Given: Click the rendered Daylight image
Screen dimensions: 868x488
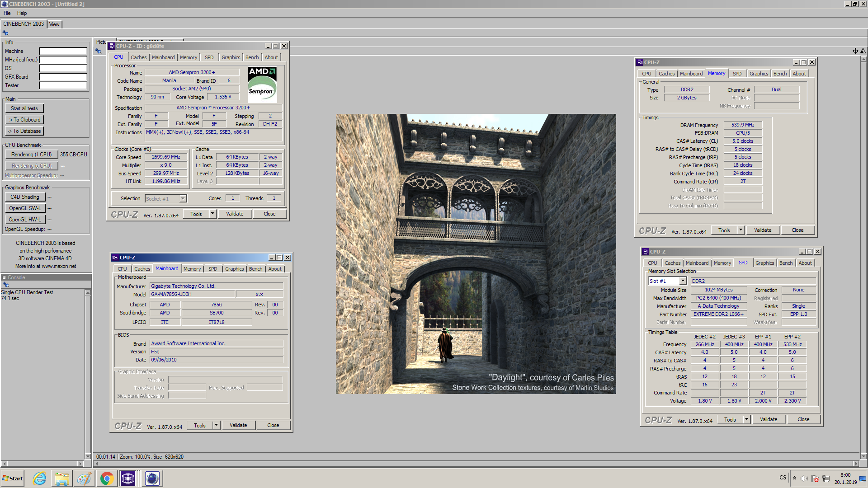Looking at the screenshot, I should point(476,254).
